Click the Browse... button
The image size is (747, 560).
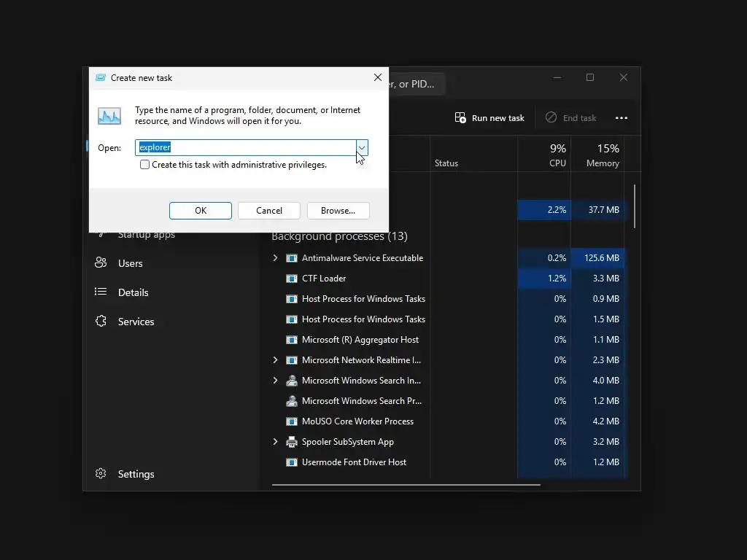(338, 211)
